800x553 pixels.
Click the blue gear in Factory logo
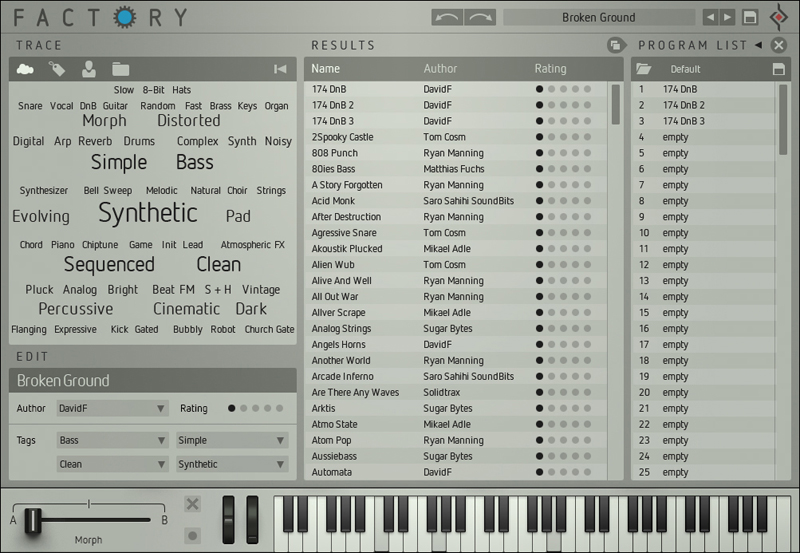point(125,17)
